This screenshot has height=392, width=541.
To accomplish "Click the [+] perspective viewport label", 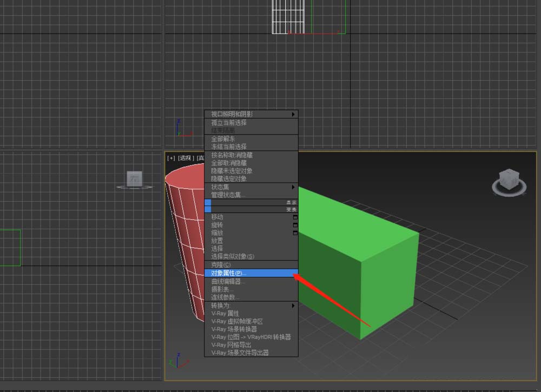I will click(x=171, y=158).
